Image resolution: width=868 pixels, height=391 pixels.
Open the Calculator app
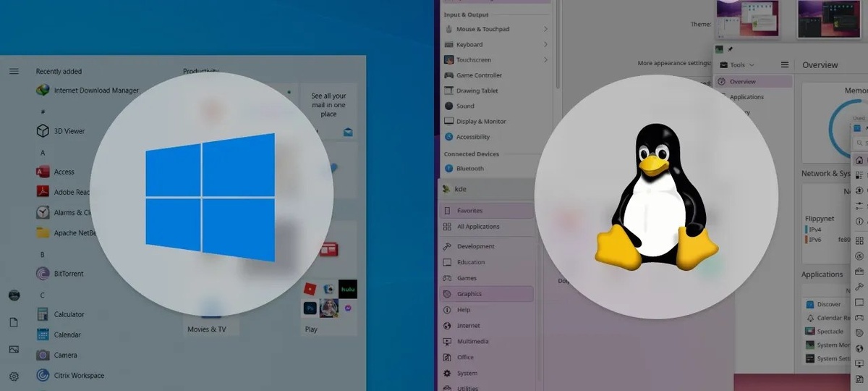tap(61, 314)
